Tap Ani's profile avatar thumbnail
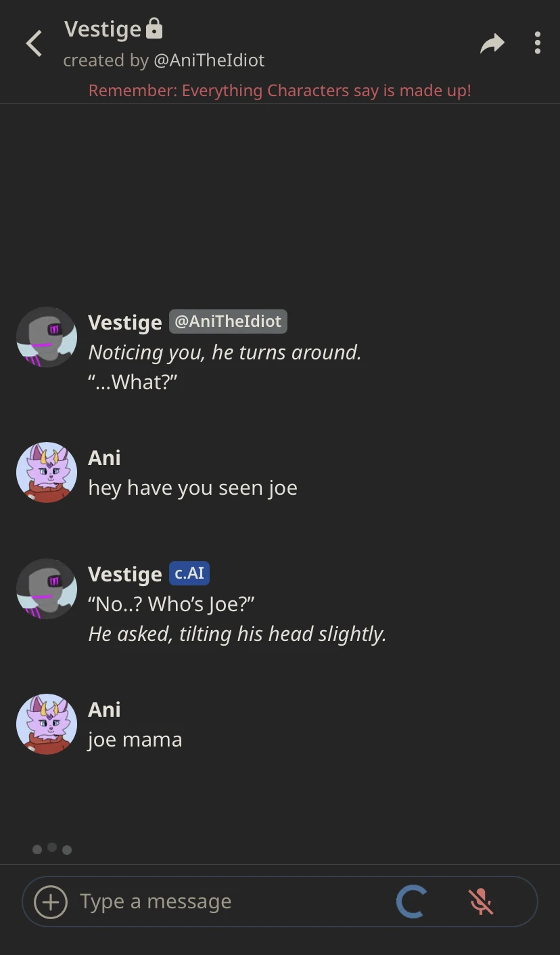The height and width of the screenshot is (955, 560). (x=46, y=472)
